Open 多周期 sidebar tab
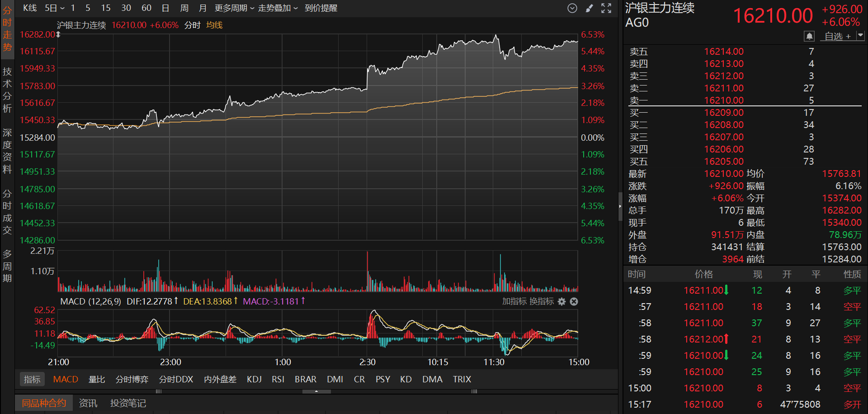 pyautogui.click(x=7, y=266)
